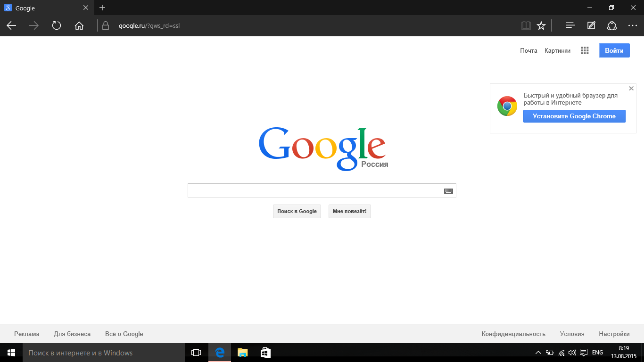
Task: Make a Web Note with pen icon
Action: pos(591,26)
